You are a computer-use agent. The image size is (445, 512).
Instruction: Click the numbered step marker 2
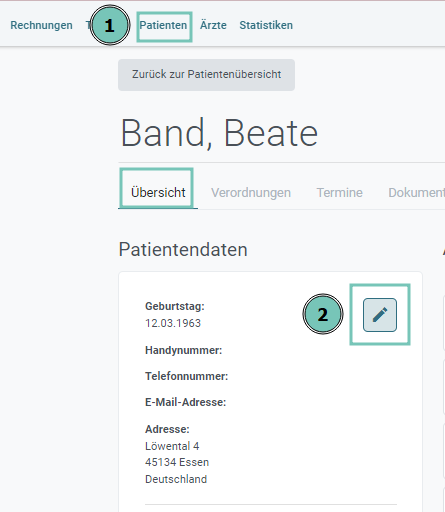323,314
